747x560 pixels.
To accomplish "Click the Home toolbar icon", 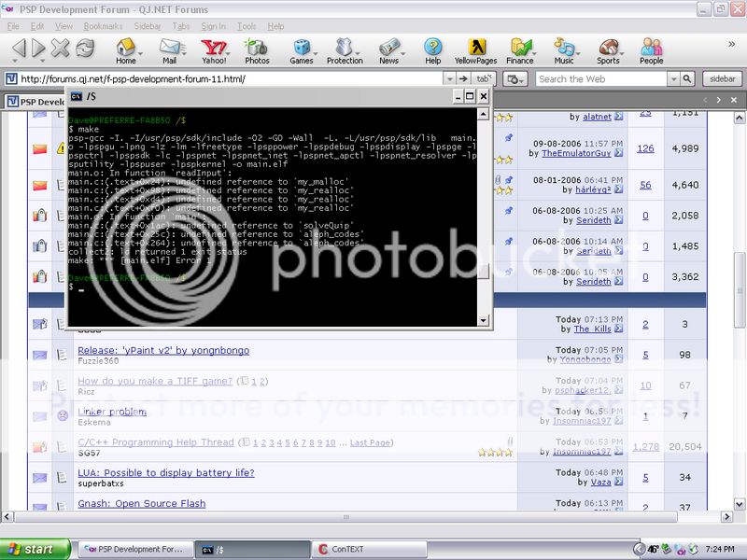I will pos(125,49).
